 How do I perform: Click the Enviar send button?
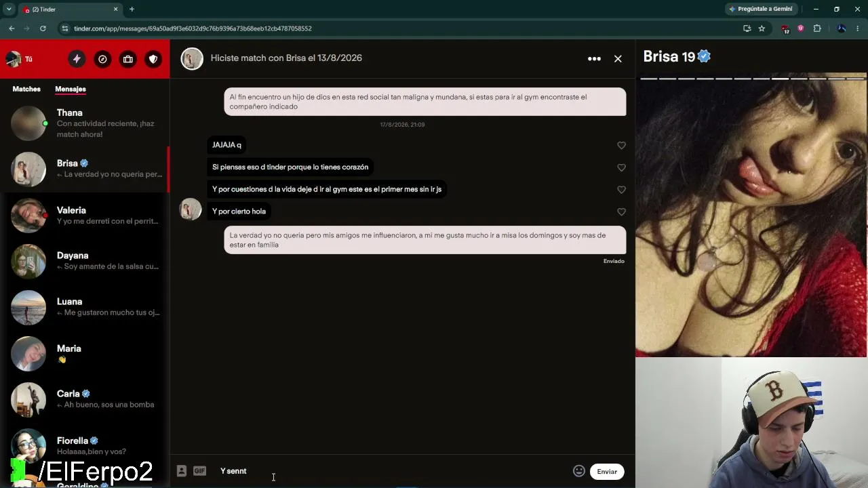pyautogui.click(x=607, y=472)
